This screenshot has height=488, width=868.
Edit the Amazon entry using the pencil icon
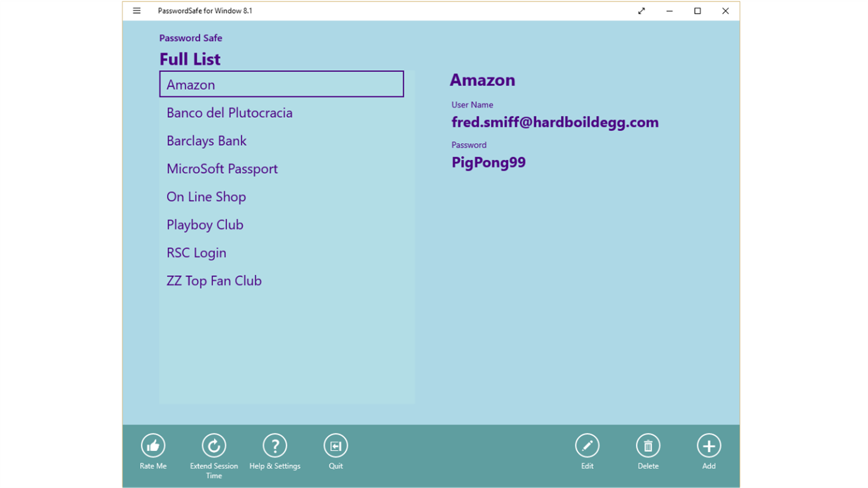586,445
